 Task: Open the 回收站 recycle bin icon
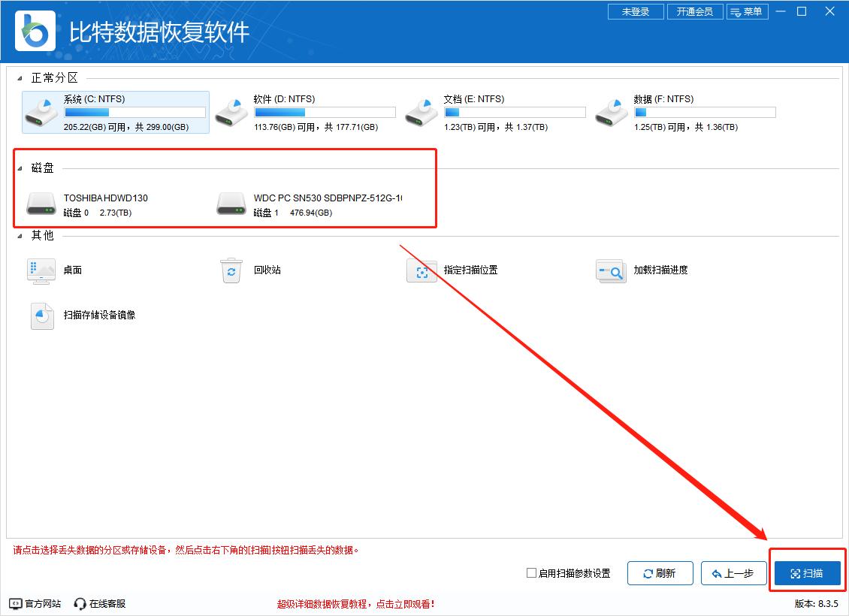[x=231, y=270]
